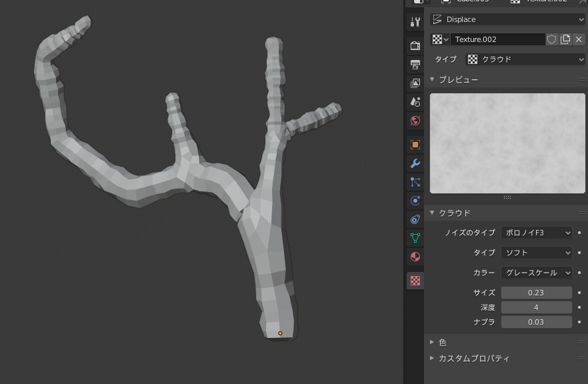588x384 pixels.
Task: Open the ノイズのタイプ ボロノイF3 dropdown
Action: (537, 233)
